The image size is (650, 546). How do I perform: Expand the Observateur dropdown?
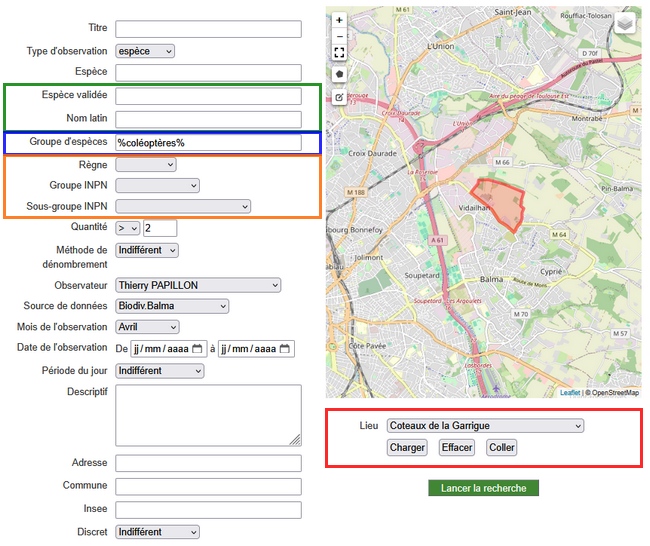(x=198, y=285)
